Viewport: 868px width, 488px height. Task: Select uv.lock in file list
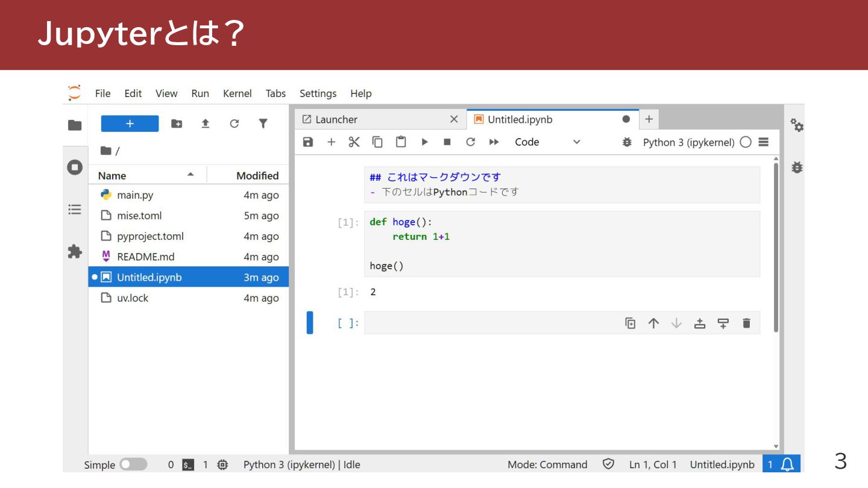tap(189, 298)
